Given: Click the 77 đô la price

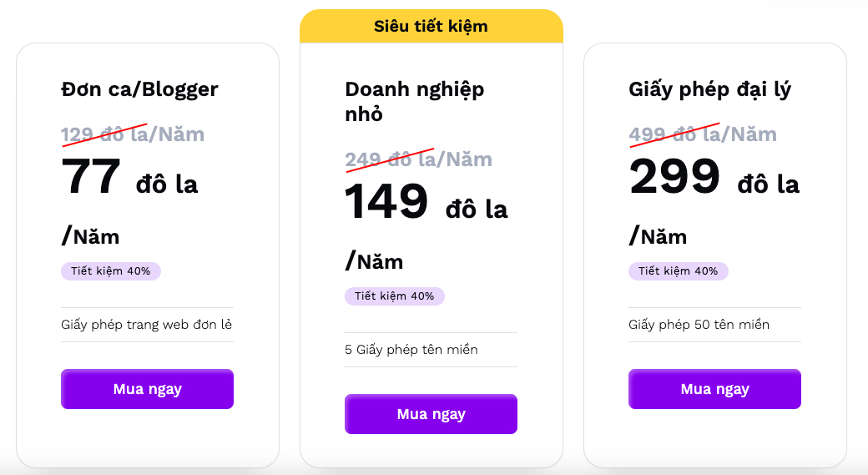Looking at the screenshot, I should point(129,179).
